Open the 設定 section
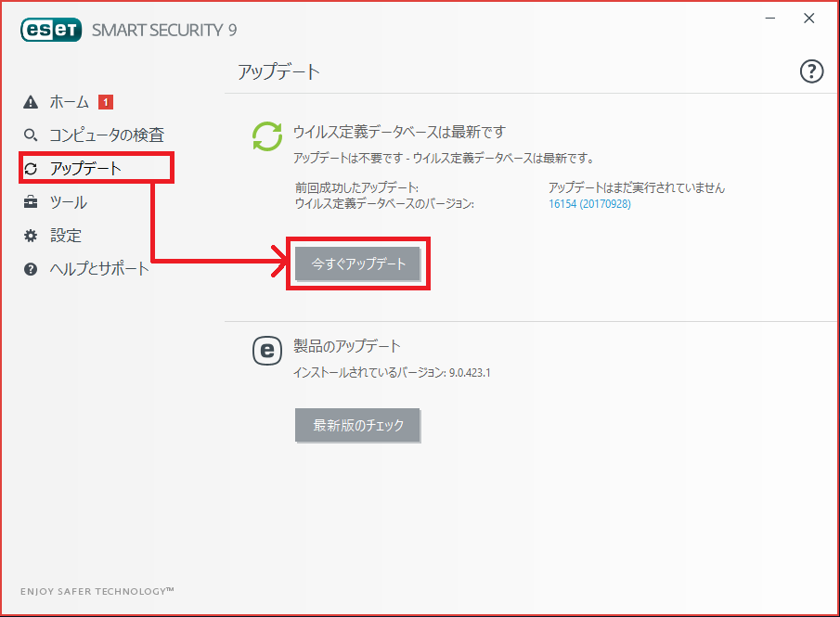840x617 pixels. coord(65,236)
